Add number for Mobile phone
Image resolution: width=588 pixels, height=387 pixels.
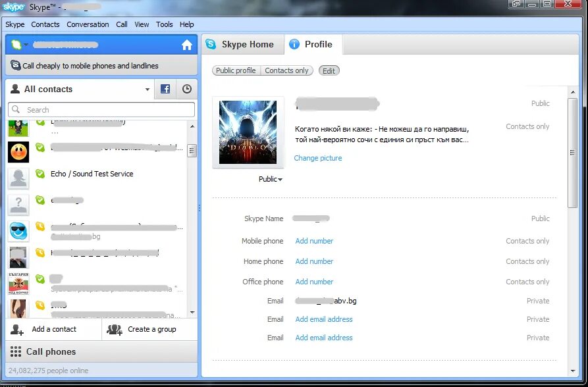(314, 241)
